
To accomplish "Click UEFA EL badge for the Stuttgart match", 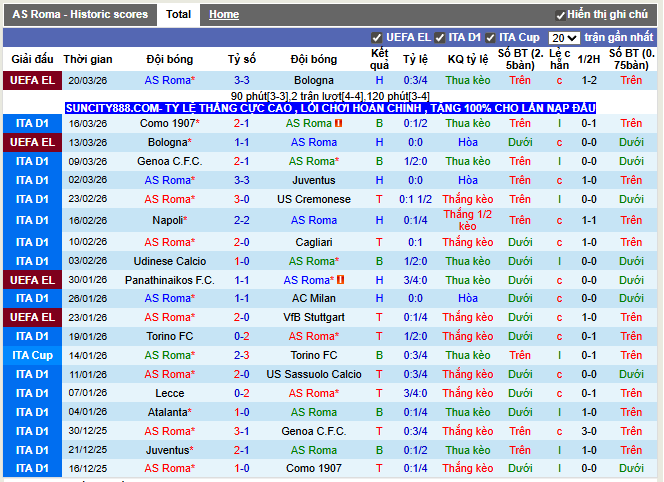I will (x=32, y=317).
